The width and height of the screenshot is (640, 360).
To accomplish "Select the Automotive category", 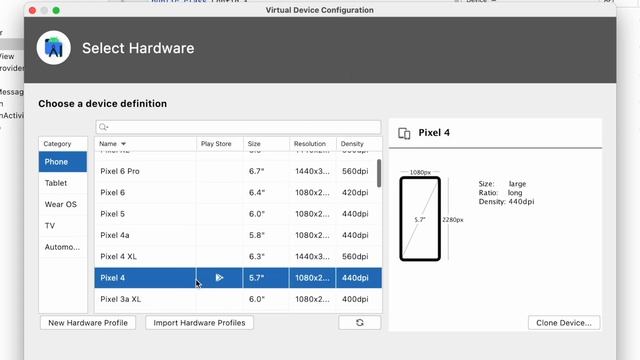I will click(x=63, y=247).
